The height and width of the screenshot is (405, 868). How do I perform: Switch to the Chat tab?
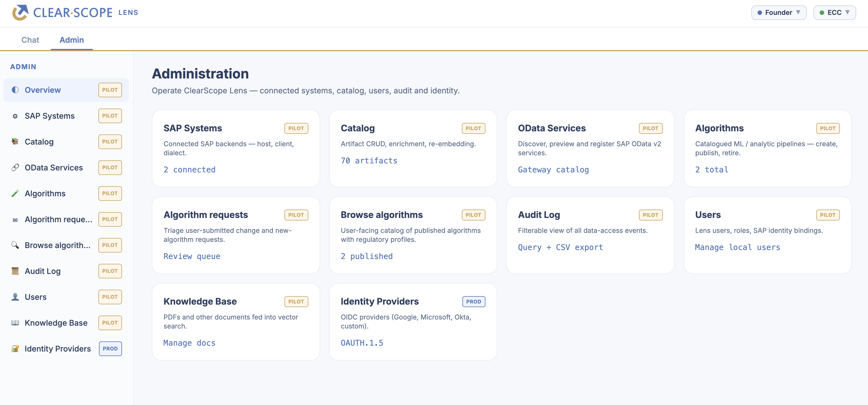(x=30, y=40)
